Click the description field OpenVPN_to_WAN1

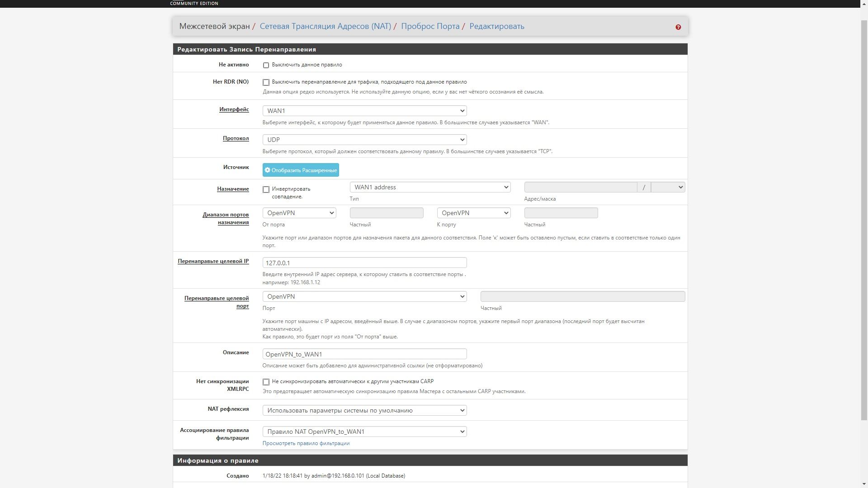tap(364, 354)
